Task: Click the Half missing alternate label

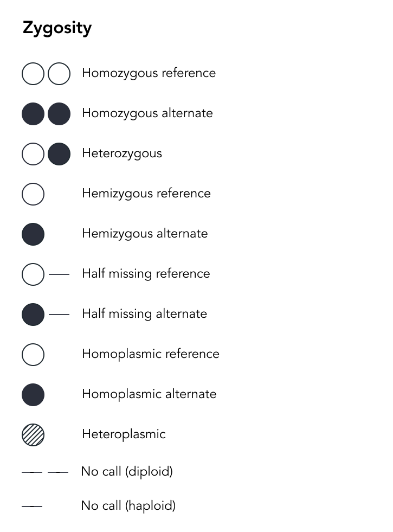Action: [144, 314]
